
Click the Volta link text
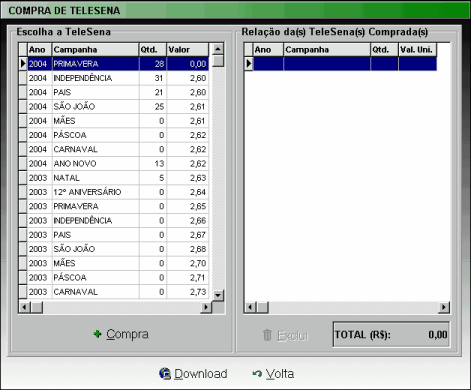280,374
